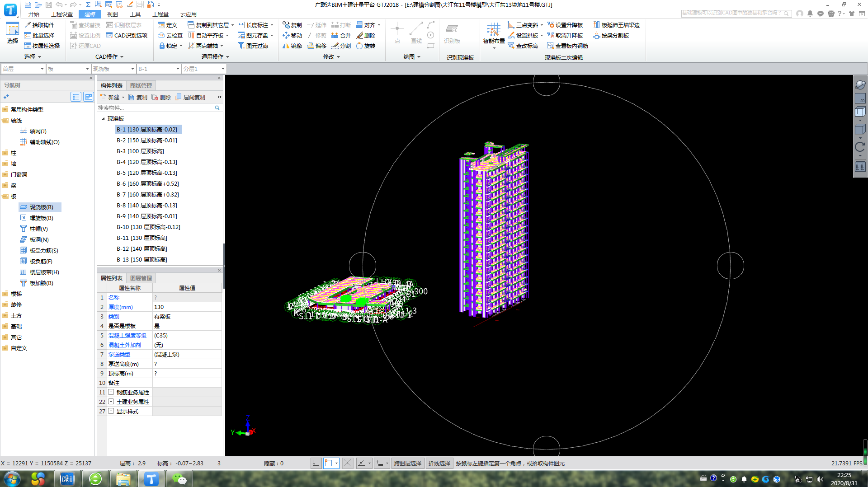
Task: Click the 直线 line draw tool
Action: point(416,33)
